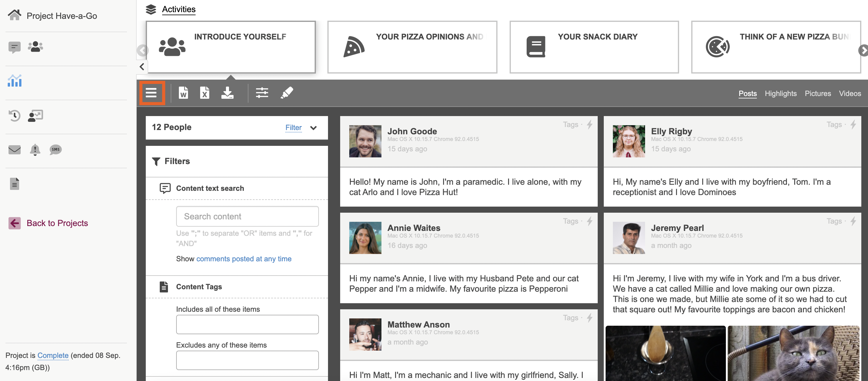Switch to the Pictures tab
Screen dimensions: 868x381
[x=818, y=93]
